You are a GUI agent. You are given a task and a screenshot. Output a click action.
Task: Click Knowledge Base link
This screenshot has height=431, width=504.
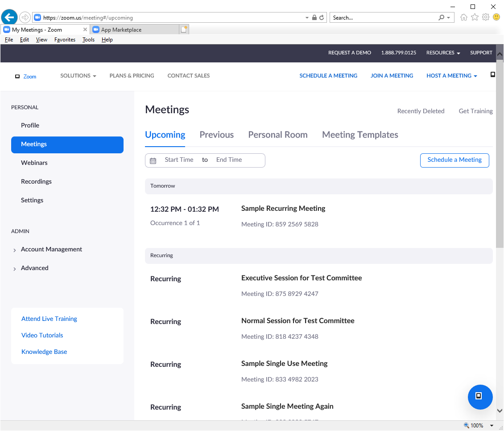pyautogui.click(x=44, y=352)
